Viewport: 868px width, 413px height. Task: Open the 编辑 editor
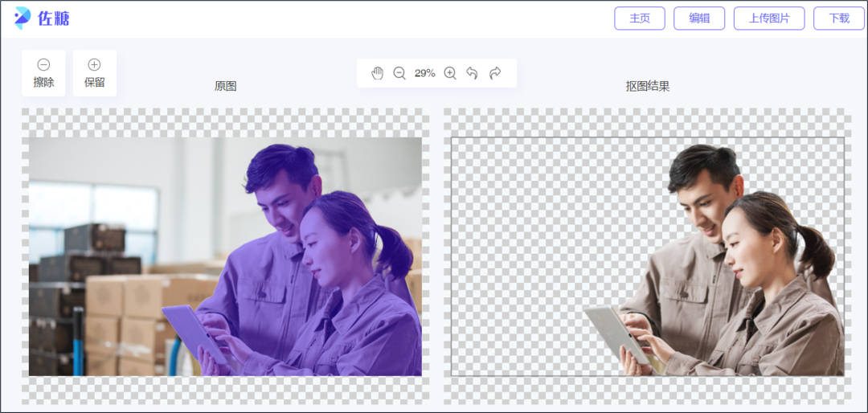pos(698,18)
